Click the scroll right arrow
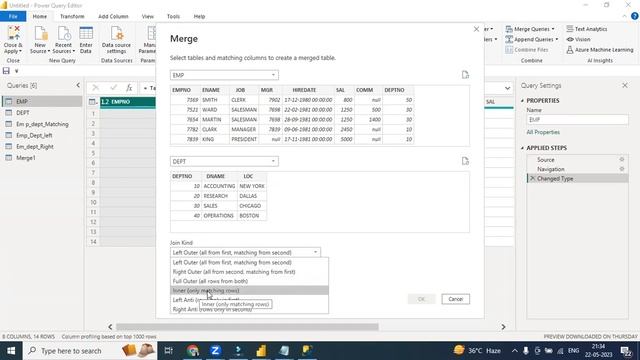 [x=503, y=327]
